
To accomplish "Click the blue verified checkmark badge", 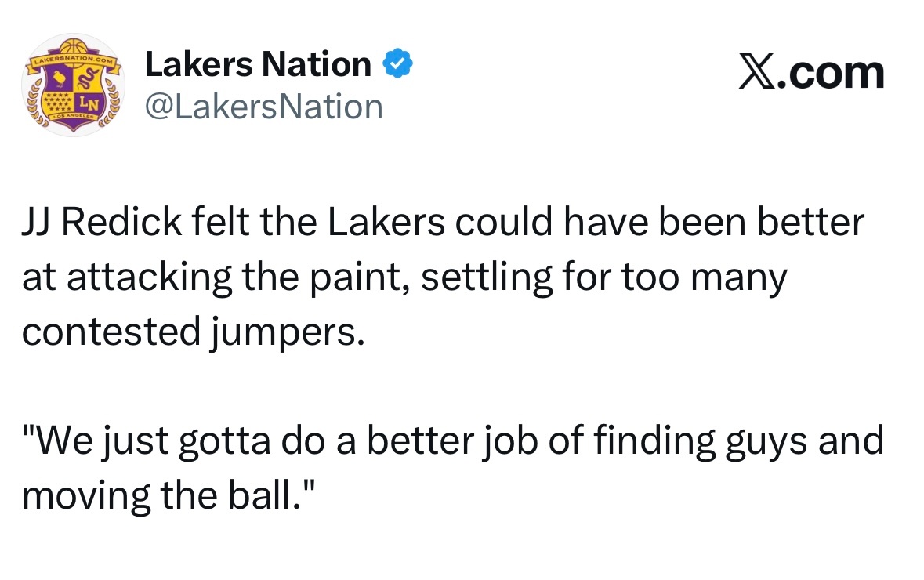I will tap(398, 65).
